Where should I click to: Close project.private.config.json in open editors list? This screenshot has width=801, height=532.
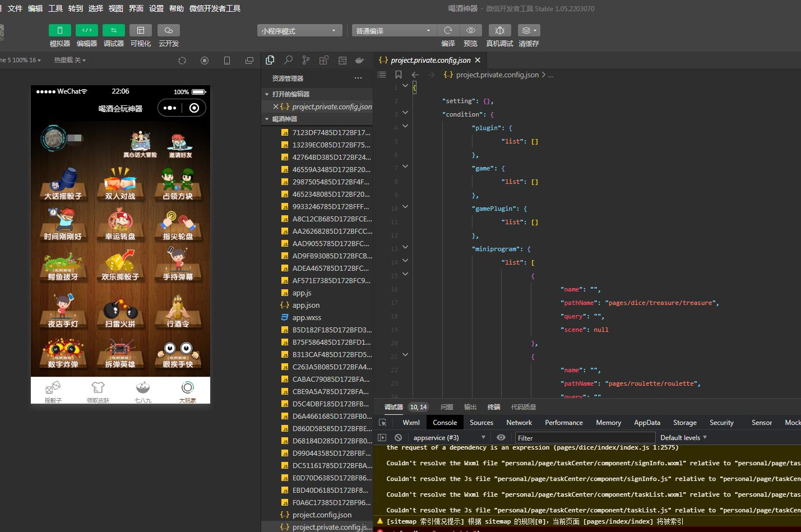pyautogui.click(x=275, y=107)
